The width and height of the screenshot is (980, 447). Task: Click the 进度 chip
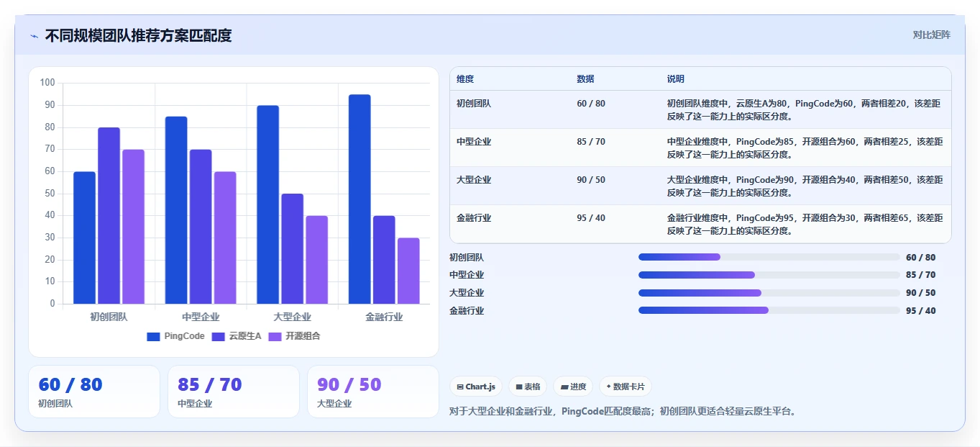pos(573,387)
